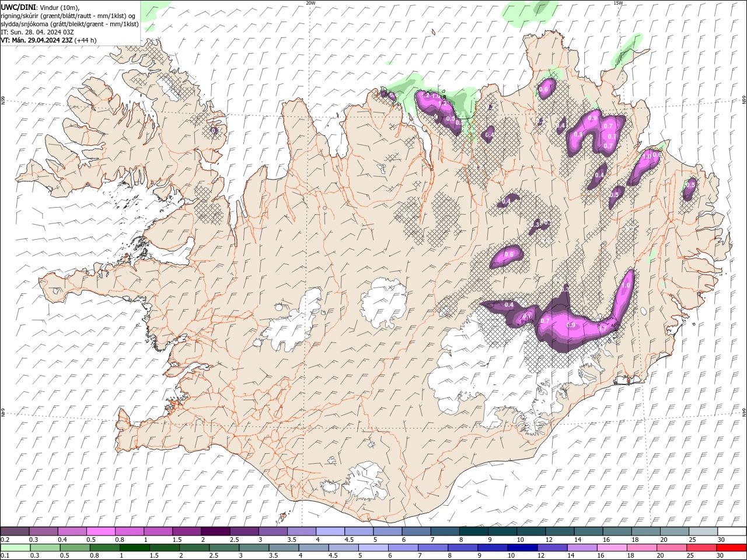
Task: Select the light pink swatch above legend label 16
Action: tap(612, 548)
